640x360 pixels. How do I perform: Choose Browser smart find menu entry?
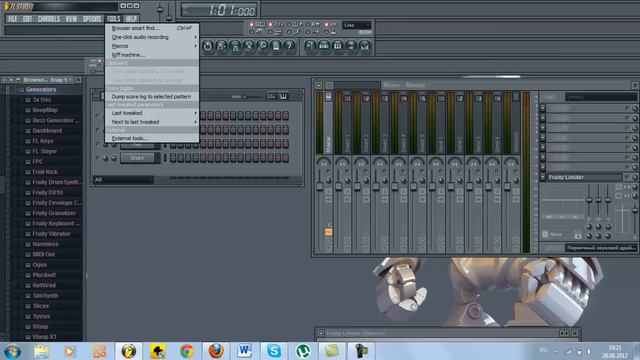click(152, 28)
